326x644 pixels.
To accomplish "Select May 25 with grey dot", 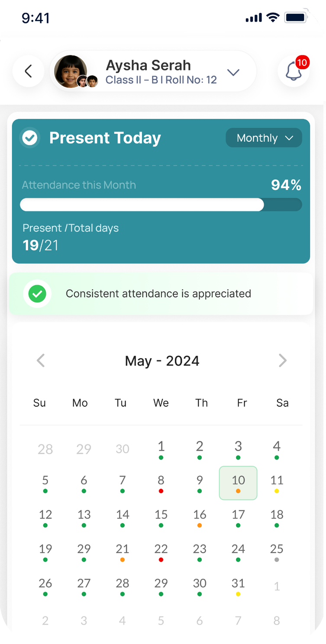I will 277,551.
